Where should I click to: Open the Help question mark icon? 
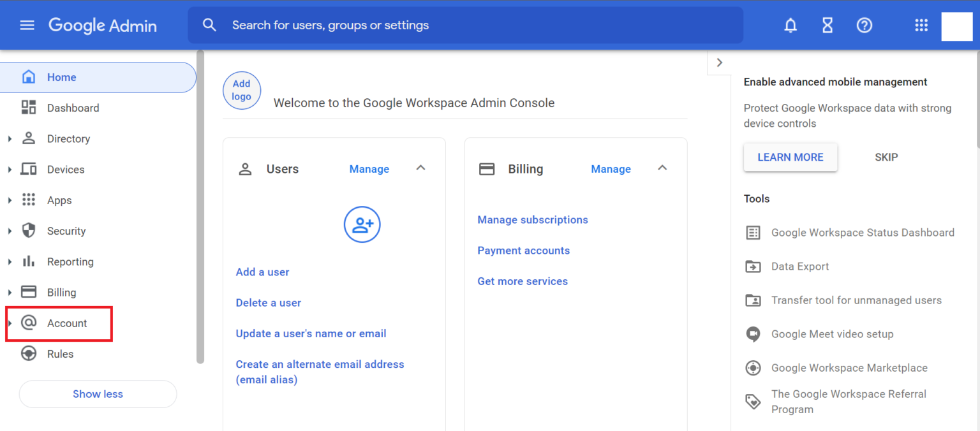(x=865, y=26)
